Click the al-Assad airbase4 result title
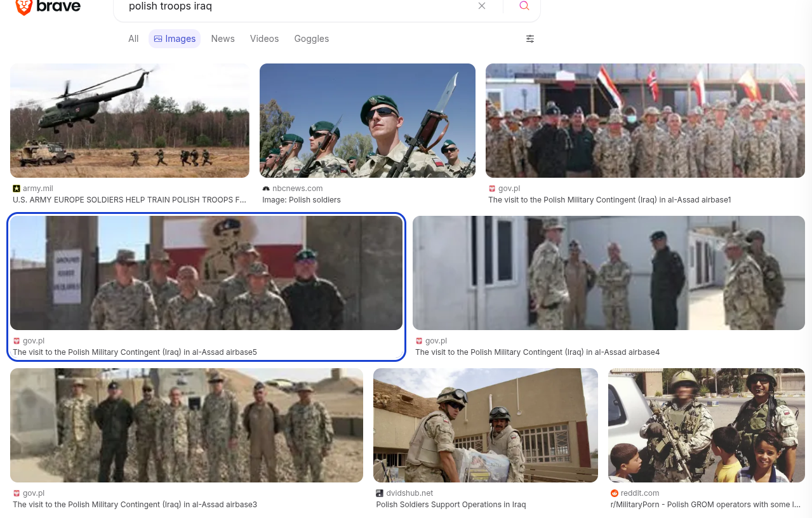The width and height of the screenshot is (812, 518). pyautogui.click(x=537, y=352)
